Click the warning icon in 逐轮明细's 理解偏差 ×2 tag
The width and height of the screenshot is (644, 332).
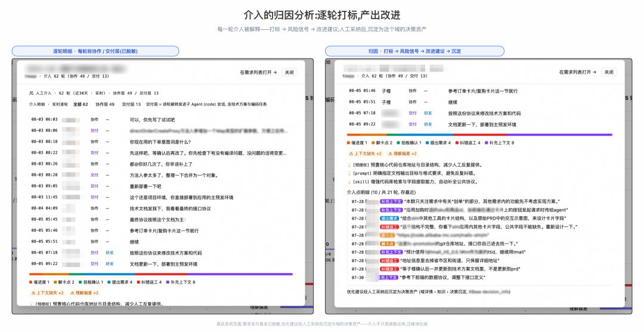pos(72,293)
